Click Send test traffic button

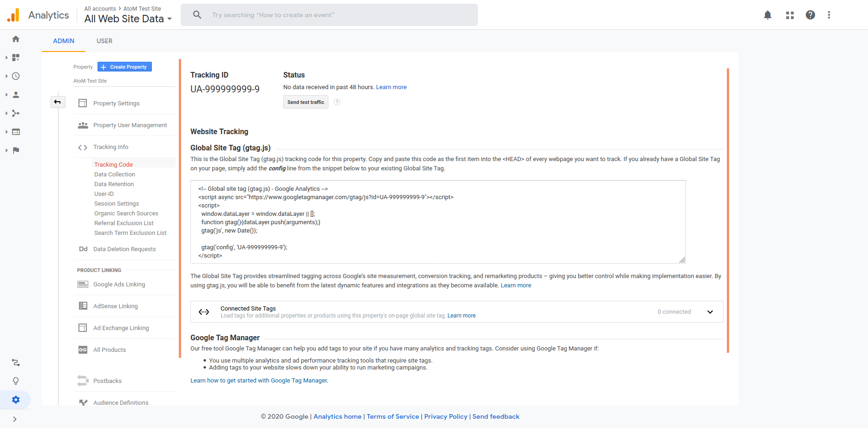[x=306, y=102]
